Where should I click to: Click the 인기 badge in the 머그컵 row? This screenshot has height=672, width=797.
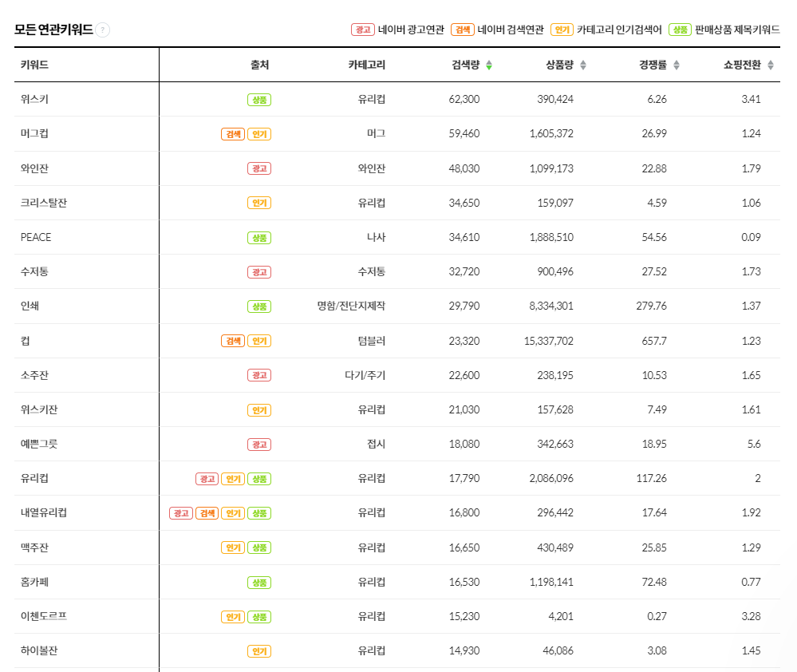click(259, 134)
